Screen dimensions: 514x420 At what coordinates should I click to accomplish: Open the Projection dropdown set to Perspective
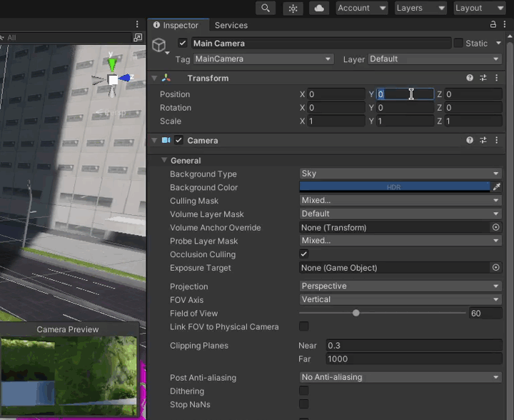400,286
